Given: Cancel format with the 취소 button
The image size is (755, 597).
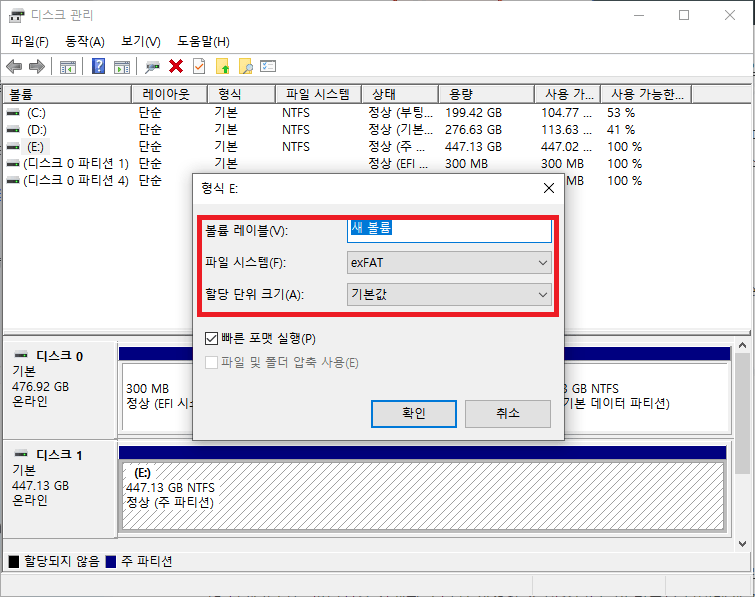Looking at the screenshot, I should [508, 414].
